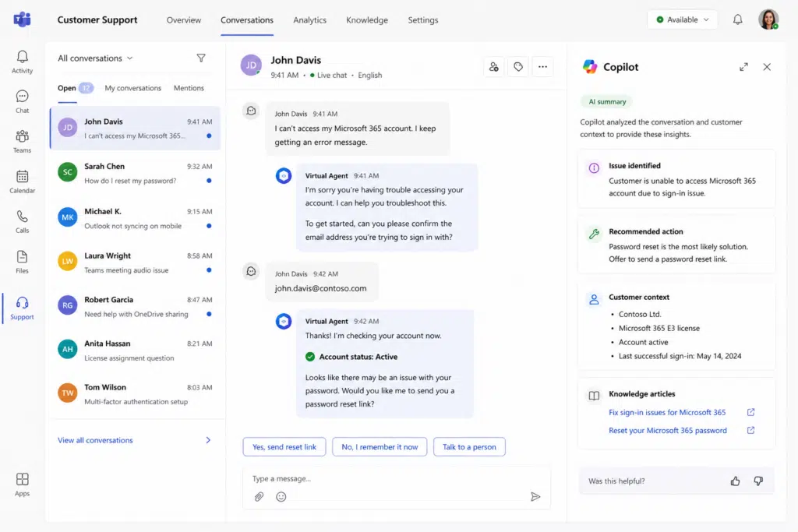798x532 pixels.
Task: Open Michael K.'s Outlook syncing conversation
Action: coord(136,217)
